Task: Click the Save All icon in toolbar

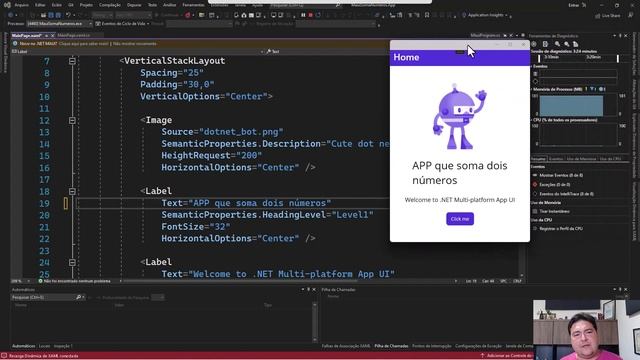Action: click(x=58, y=15)
